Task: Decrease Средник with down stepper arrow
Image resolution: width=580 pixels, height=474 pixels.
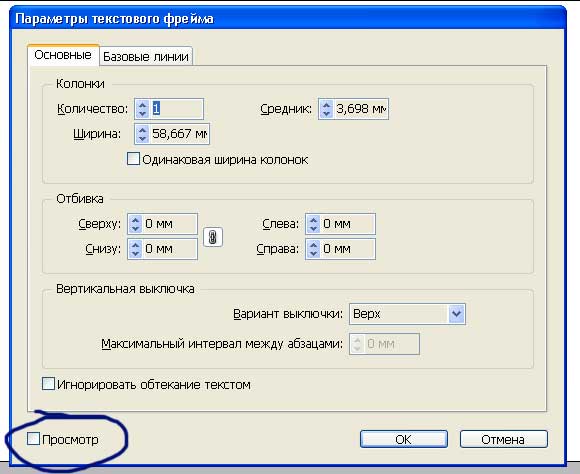Action: point(326,113)
